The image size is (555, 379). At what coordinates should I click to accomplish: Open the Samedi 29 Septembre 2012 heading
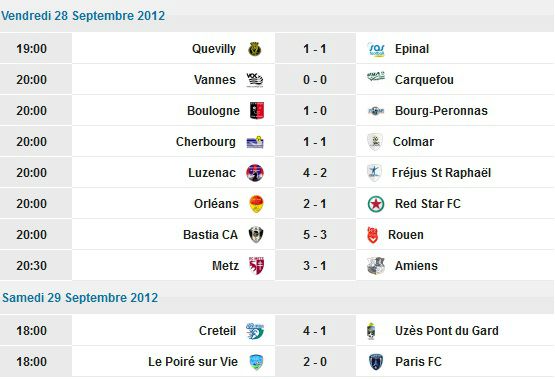point(80,298)
